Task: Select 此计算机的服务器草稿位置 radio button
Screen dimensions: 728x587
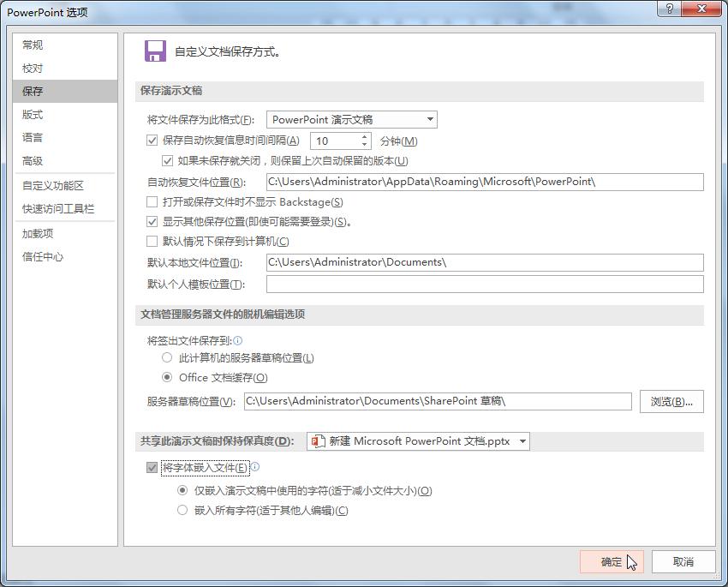Action: pyautogui.click(x=167, y=357)
